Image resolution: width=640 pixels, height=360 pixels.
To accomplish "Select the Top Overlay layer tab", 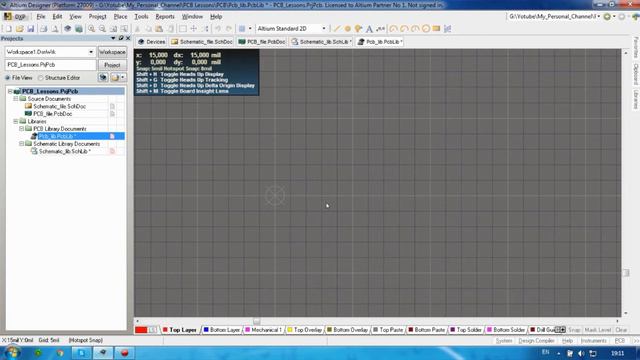I will 304,330.
